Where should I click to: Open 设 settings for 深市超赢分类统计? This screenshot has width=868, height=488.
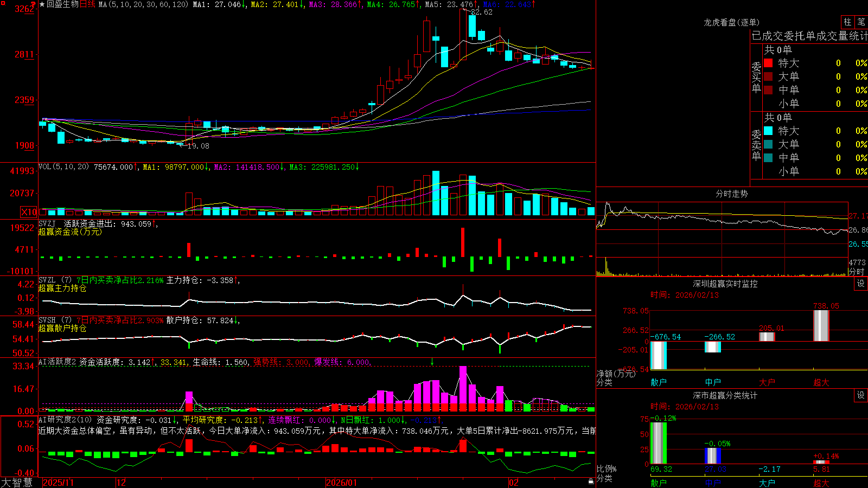click(x=861, y=395)
